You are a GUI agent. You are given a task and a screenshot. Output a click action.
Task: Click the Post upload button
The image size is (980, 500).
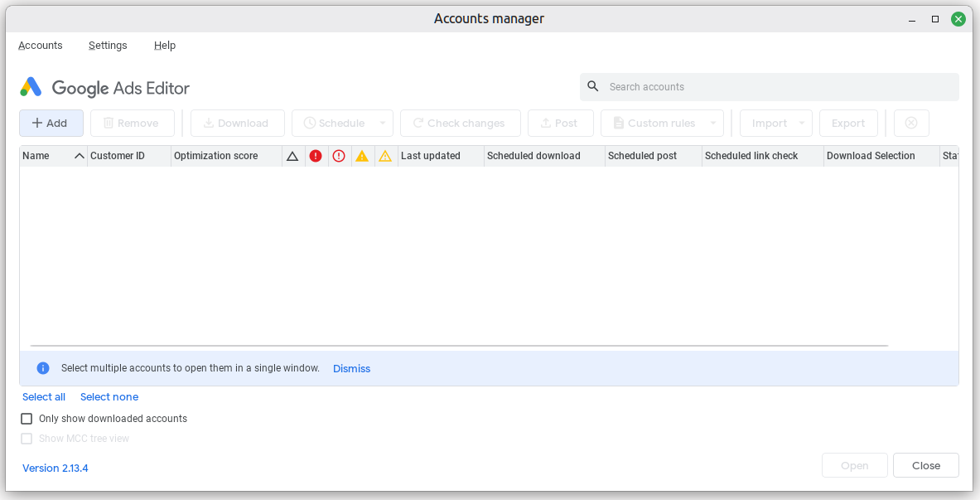[561, 124]
